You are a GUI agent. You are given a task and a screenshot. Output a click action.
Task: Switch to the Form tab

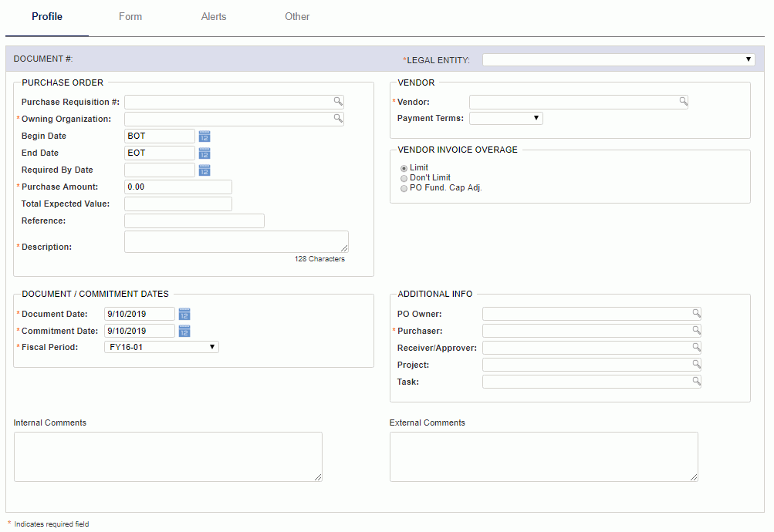(x=130, y=17)
